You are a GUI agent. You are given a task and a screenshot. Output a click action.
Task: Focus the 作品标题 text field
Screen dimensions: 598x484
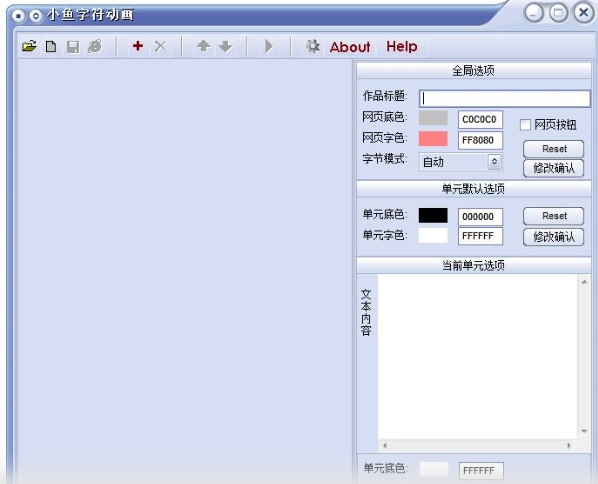tap(504, 98)
